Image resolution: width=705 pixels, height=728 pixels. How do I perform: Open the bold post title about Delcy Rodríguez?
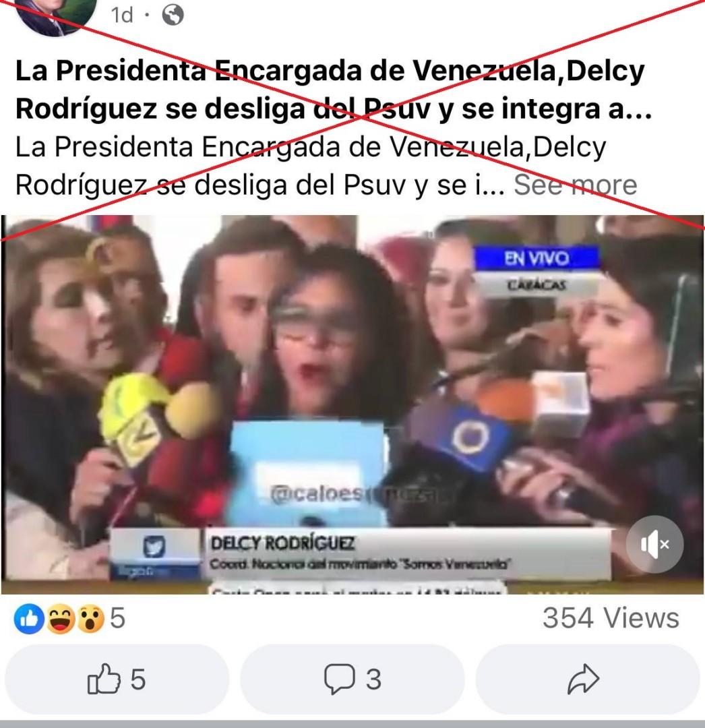click(x=334, y=90)
